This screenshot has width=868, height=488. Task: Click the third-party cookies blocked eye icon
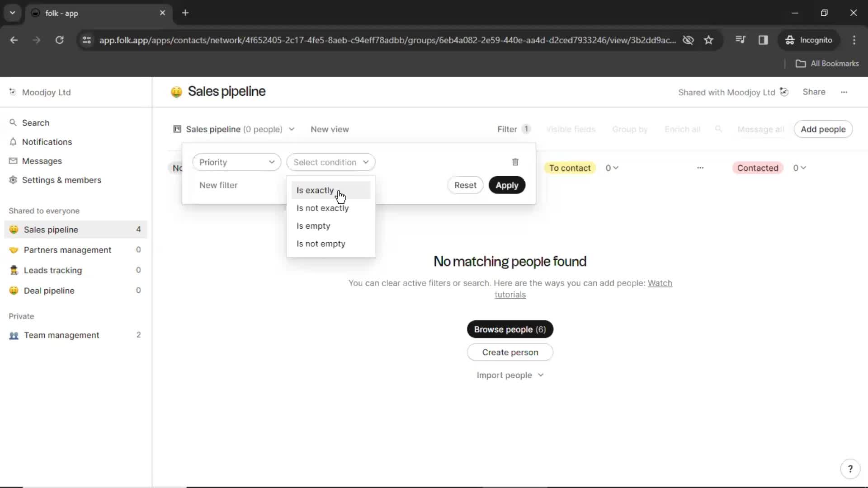[x=688, y=40]
